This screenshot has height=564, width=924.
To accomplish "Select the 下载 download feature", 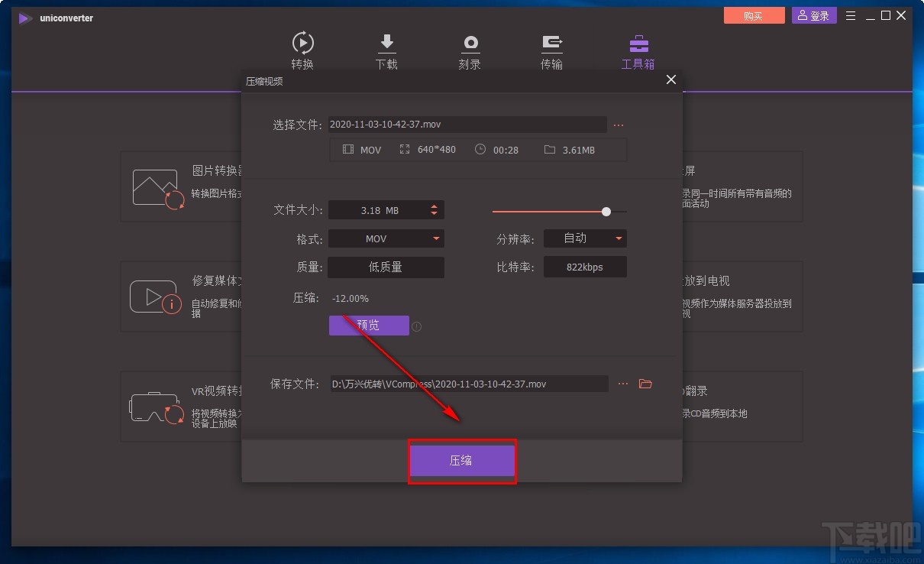I will [x=386, y=50].
